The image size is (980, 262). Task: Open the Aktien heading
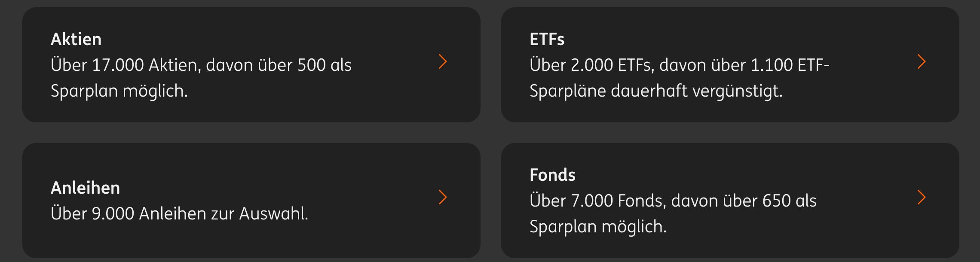click(76, 40)
